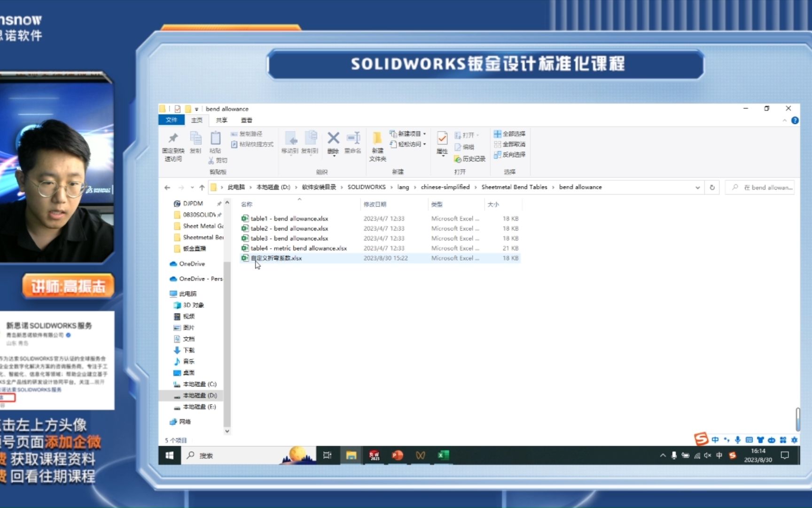Click the back navigation arrow

click(167, 187)
